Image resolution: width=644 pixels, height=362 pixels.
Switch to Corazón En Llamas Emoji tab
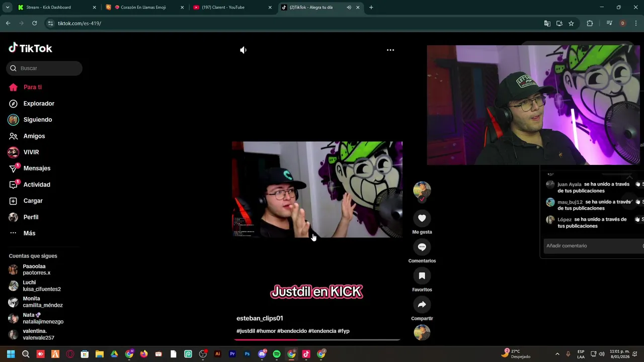pyautogui.click(x=144, y=8)
